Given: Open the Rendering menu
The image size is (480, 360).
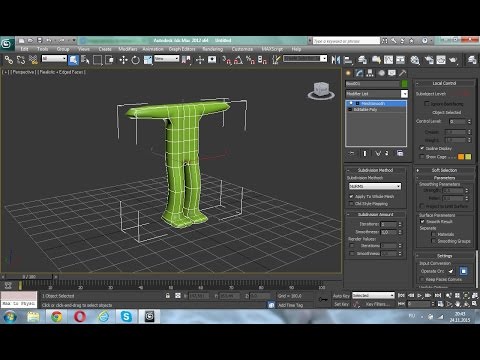Looking at the screenshot, I should [213, 49].
